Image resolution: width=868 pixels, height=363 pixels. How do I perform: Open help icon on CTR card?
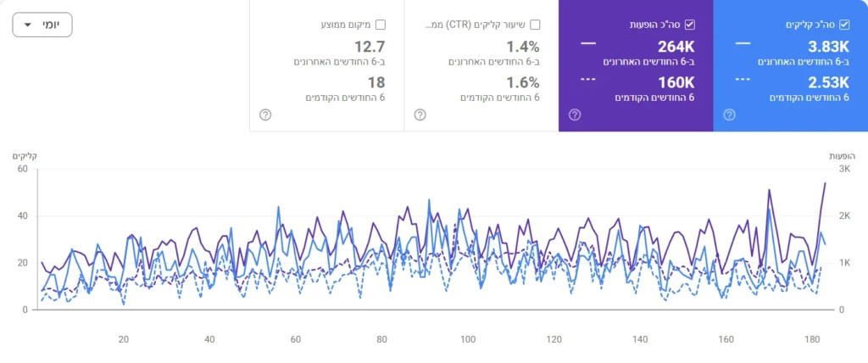(420, 114)
